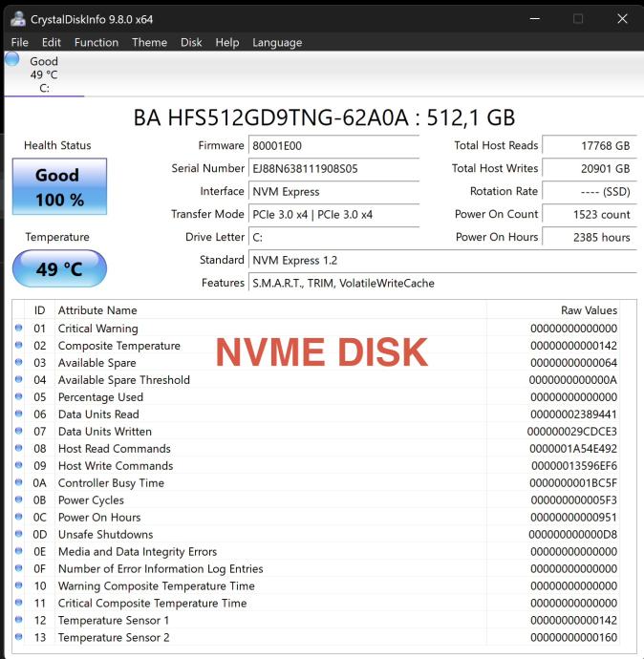
Task: Click raw value 00000000005F3
Action: (x=574, y=500)
